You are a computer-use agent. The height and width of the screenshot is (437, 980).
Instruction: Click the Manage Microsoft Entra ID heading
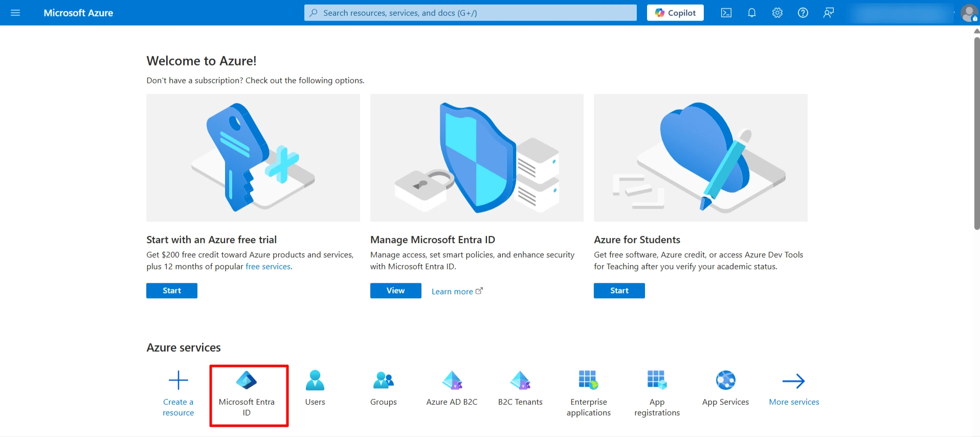click(433, 240)
